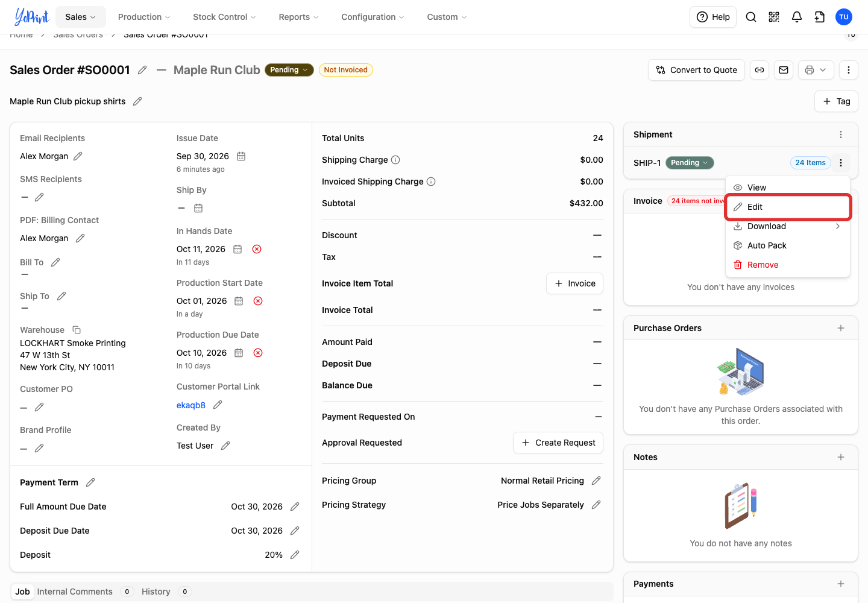Click the Convert to Quote button
Viewport: 868px width, 603px height.
697,70
